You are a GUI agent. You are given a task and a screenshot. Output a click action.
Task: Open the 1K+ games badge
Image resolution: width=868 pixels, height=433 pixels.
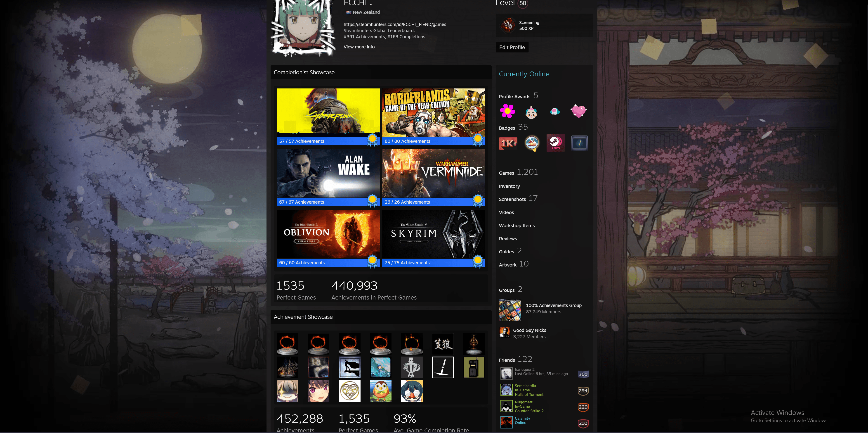click(x=508, y=143)
